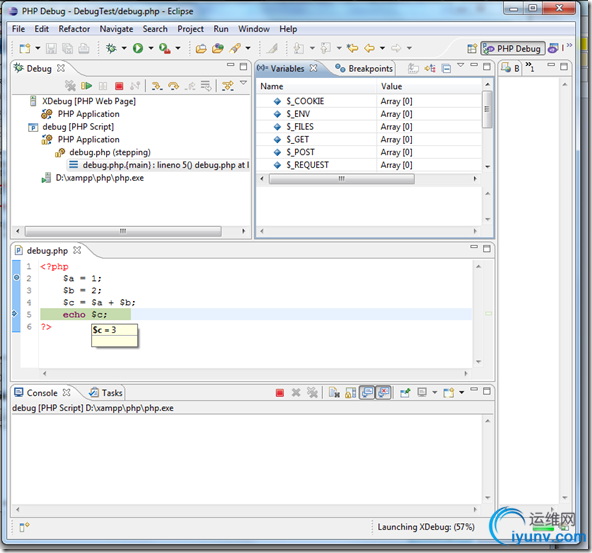Click the Print toolbar icon
592x553 pixels.
pos(84,48)
